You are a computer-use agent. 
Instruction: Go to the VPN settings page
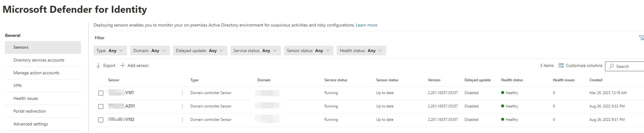click(43, 86)
